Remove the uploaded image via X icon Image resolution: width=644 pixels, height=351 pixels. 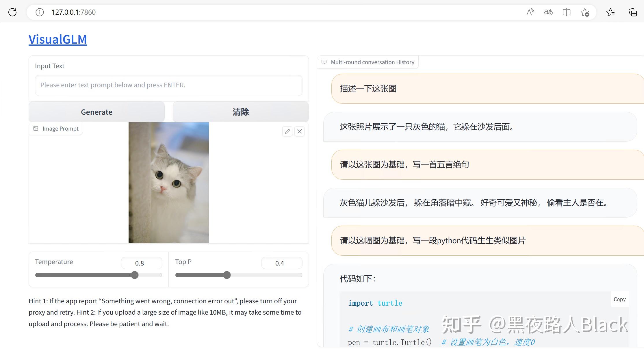pyautogui.click(x=300, y=131)
